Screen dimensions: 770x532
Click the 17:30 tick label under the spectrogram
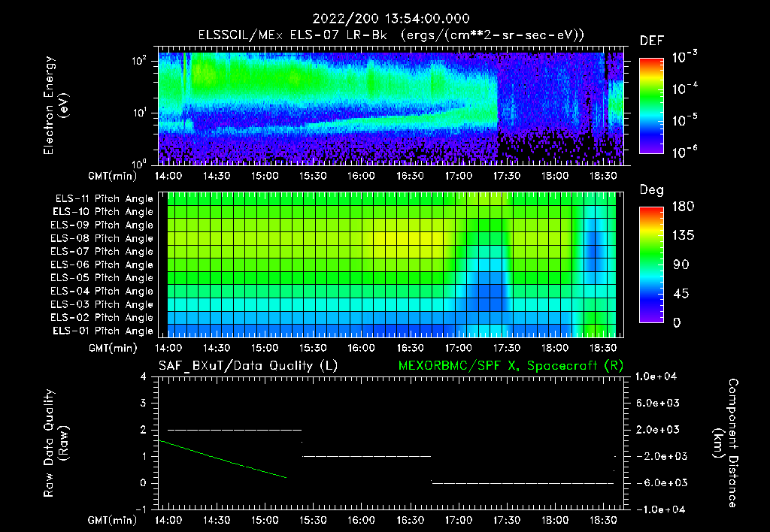pyautogui.click(x=506, y=176)
